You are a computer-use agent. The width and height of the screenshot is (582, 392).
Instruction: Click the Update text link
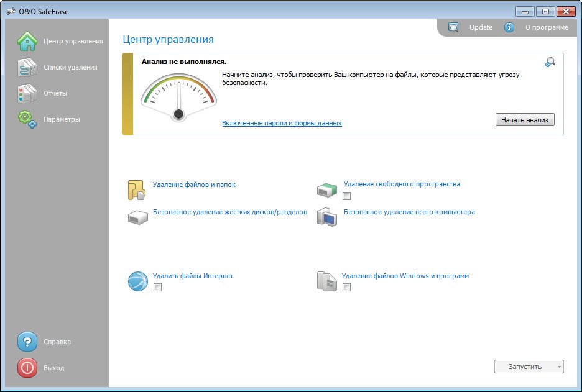[481, 27]
